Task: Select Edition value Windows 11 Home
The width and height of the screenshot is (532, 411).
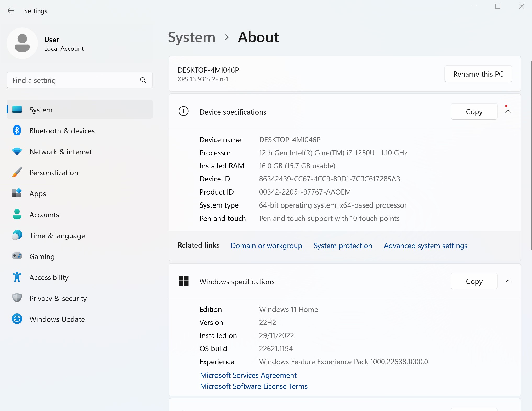Action: tap(288, 309)
